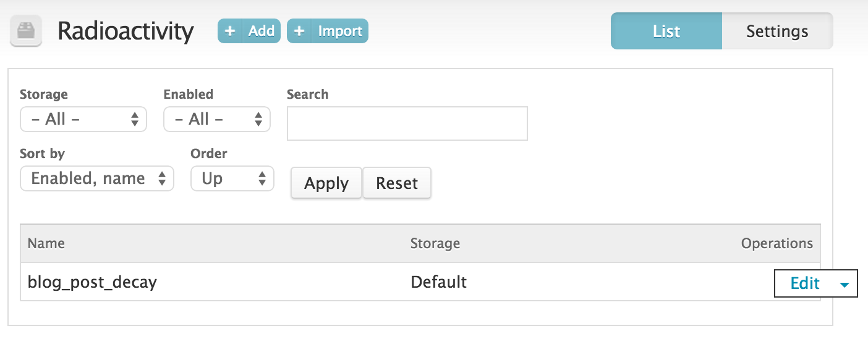Viewport: 868px width, 347px height.
Task: Expand operations arrow next to Edit
Action: [845, 285]
